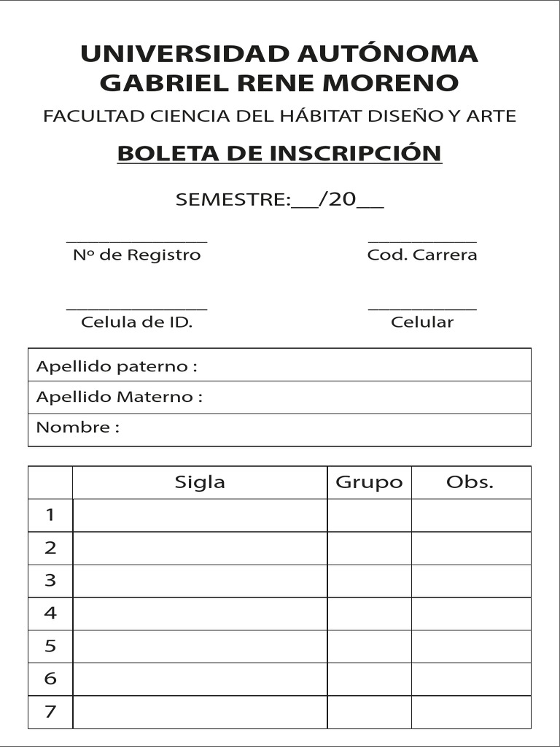
Task: Click the UNIVERSIDAD AUTÓNOMA heading line
Action: point(279,54)
